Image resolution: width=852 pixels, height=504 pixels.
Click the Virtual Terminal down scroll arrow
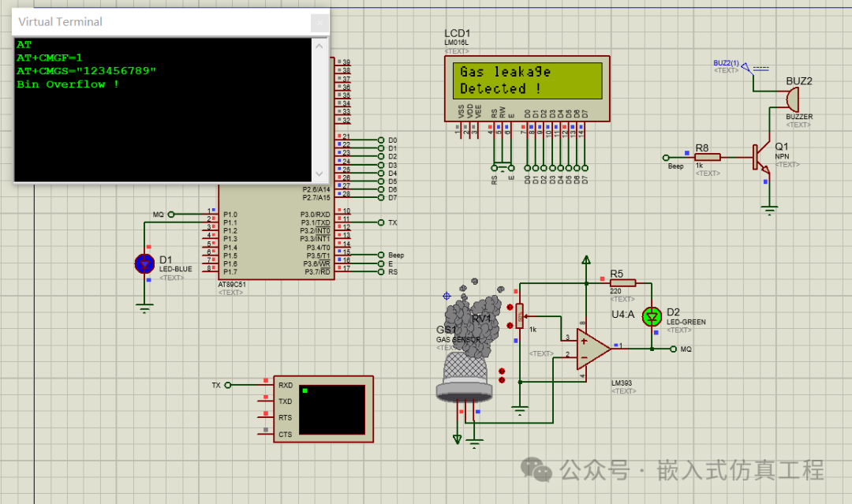(319, 173)
